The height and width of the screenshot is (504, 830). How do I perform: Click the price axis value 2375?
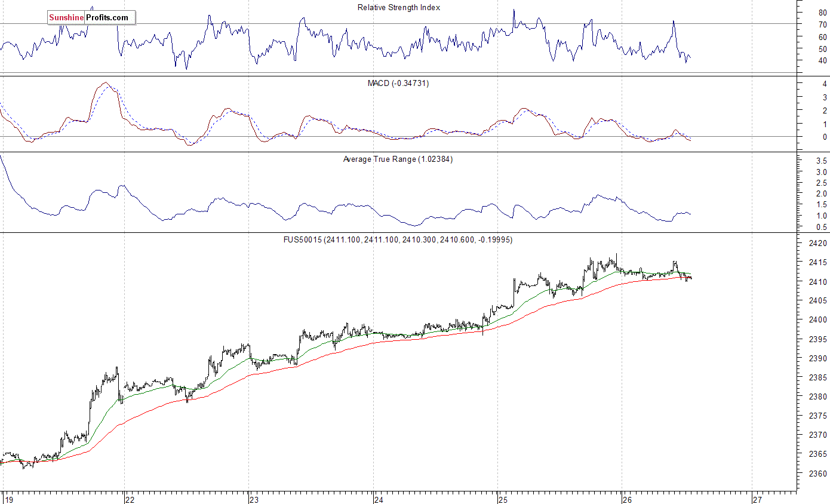pos(819,416)
